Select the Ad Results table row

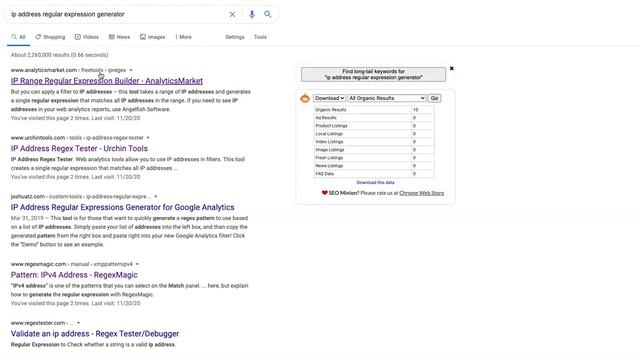tap(374, 118)
